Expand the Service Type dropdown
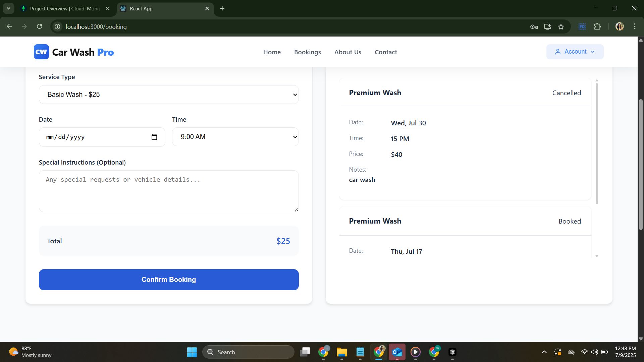Screen dimensions: 644x362 click(169, 95)
